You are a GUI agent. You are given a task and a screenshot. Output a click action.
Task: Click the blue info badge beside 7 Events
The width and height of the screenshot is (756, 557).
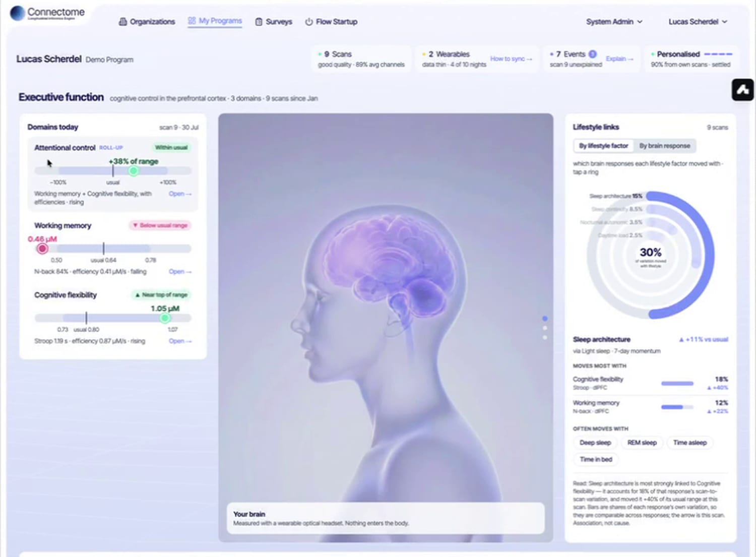[x=593, y=54]
